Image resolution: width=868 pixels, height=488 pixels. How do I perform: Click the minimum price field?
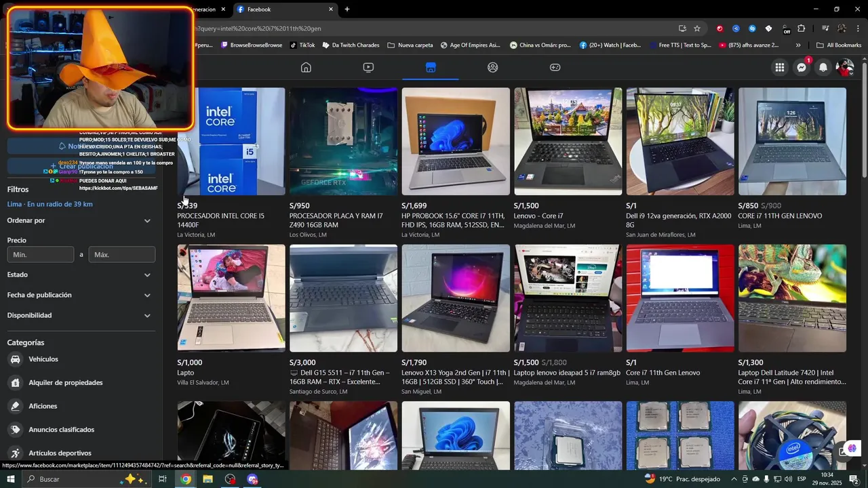tap(41, 254)
